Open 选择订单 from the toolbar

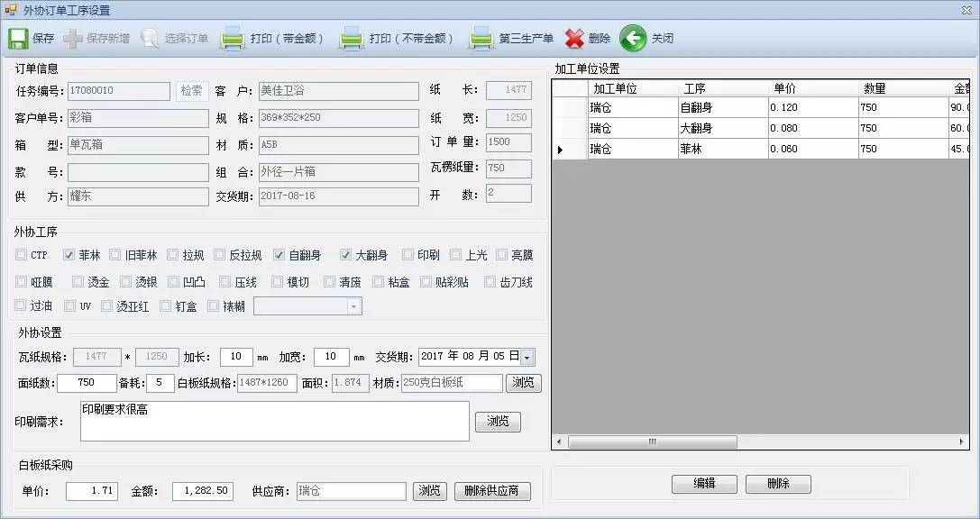pos(151,39)
